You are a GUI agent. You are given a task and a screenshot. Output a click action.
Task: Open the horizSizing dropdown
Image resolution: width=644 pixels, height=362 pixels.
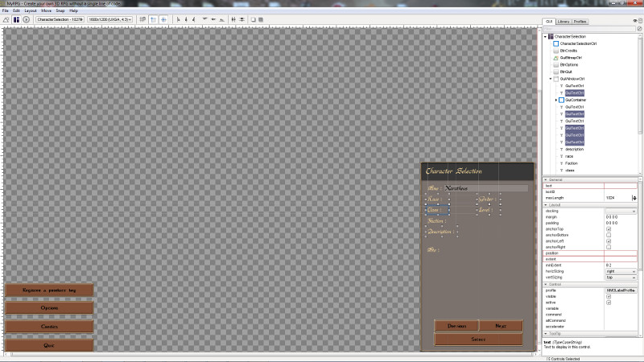pos(621,271)
